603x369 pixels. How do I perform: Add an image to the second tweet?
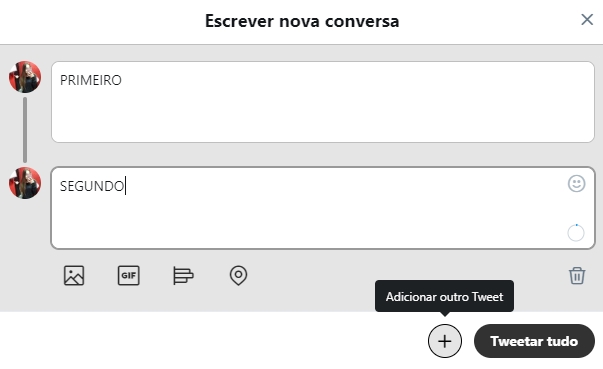click(74, 276)
